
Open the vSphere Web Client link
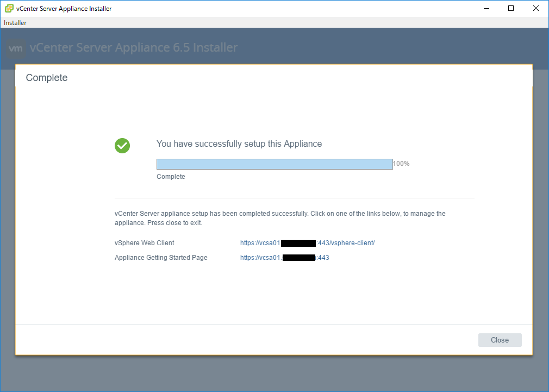pos(308,243)
